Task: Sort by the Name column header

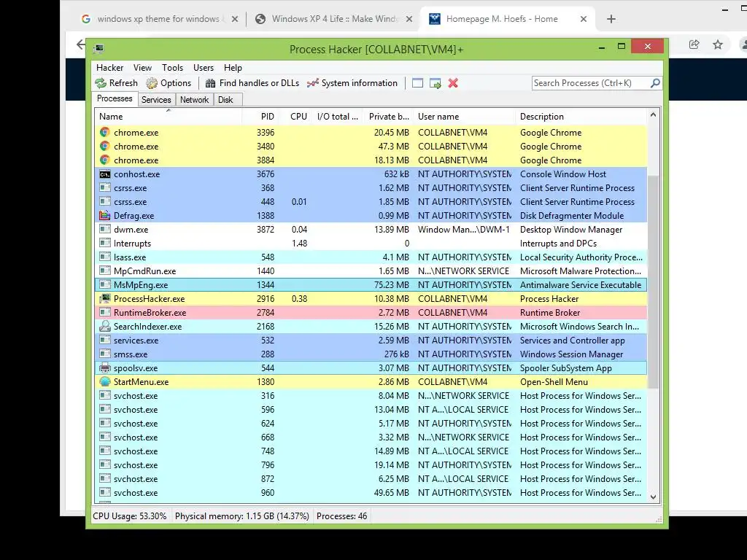Action: [x=169, y=116]
